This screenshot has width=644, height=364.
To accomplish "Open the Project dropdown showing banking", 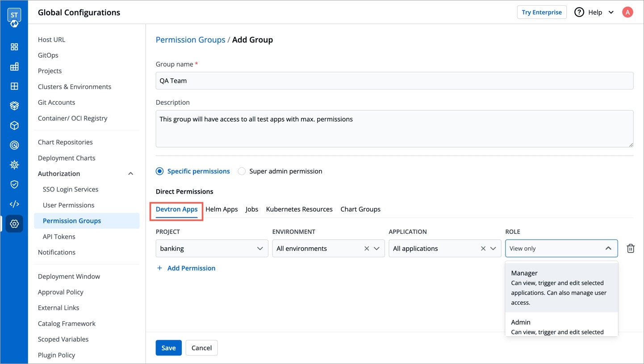I will pyautogui.click(x=212, y=249).
